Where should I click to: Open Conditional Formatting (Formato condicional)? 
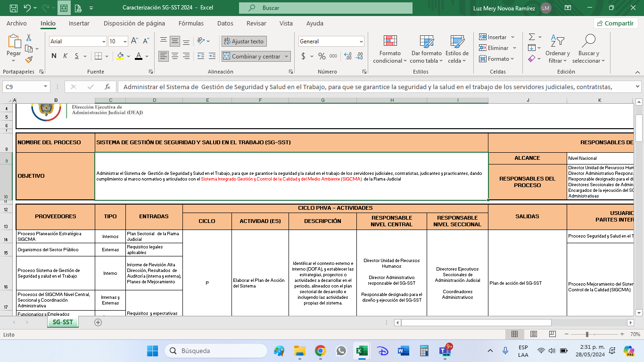click(390, 49)
